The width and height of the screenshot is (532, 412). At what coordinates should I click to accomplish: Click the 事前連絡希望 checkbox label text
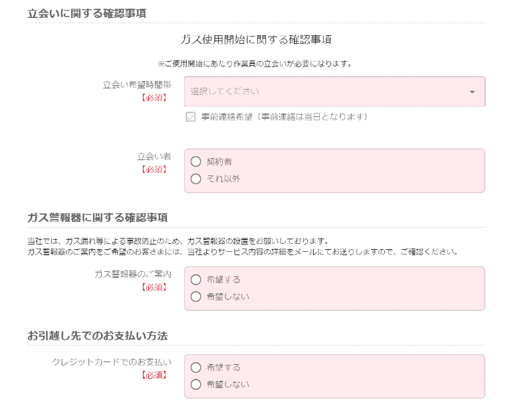[285, 117]
